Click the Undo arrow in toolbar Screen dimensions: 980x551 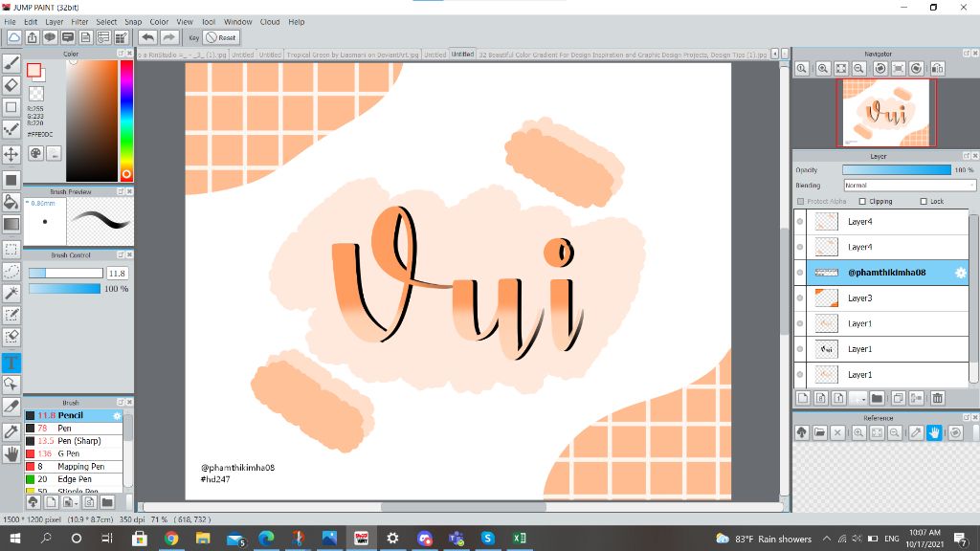point(148,37)
